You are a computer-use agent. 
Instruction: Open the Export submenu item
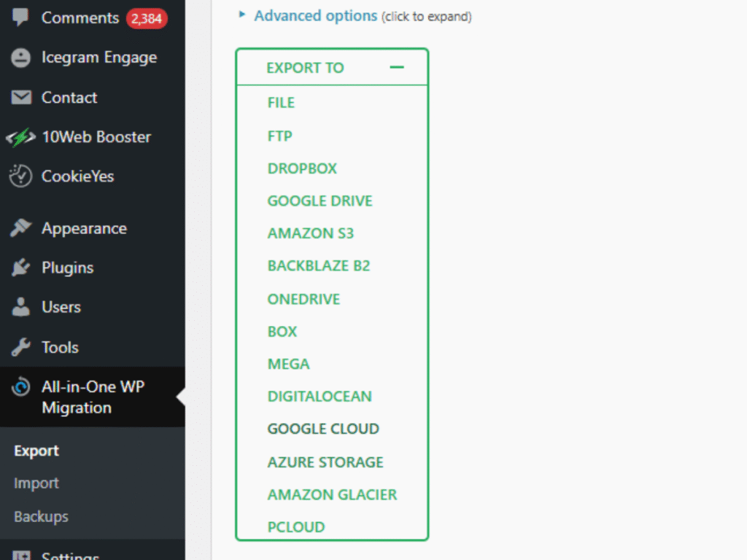pyautogui.click(x=36, y=451)
